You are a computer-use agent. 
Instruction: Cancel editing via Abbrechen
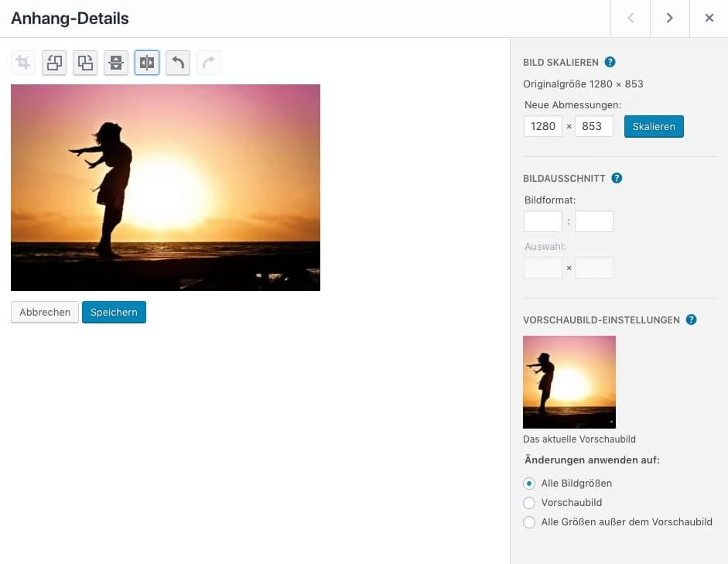click(x=44, y=312)
